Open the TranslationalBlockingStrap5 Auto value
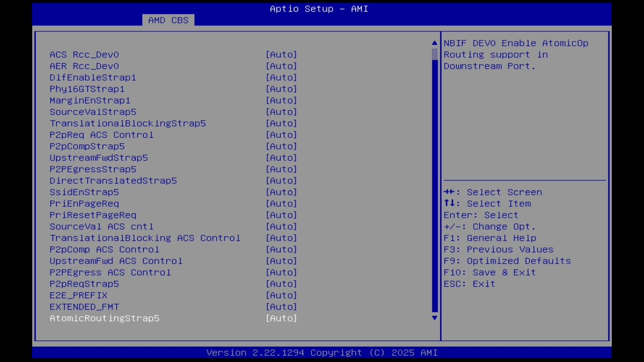 pos(281,123)
